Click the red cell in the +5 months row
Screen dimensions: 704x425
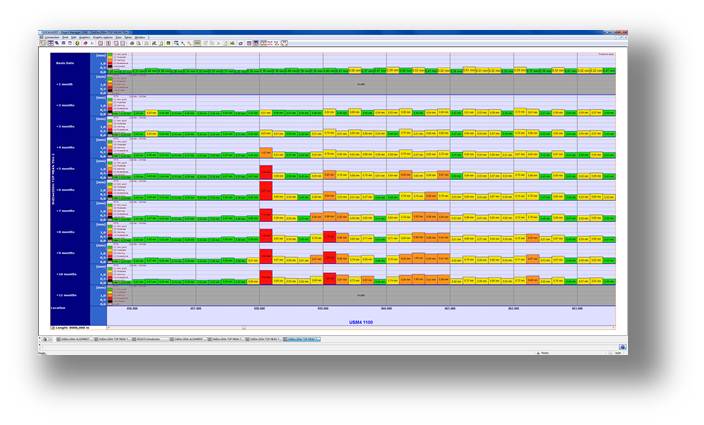[265, 173]
